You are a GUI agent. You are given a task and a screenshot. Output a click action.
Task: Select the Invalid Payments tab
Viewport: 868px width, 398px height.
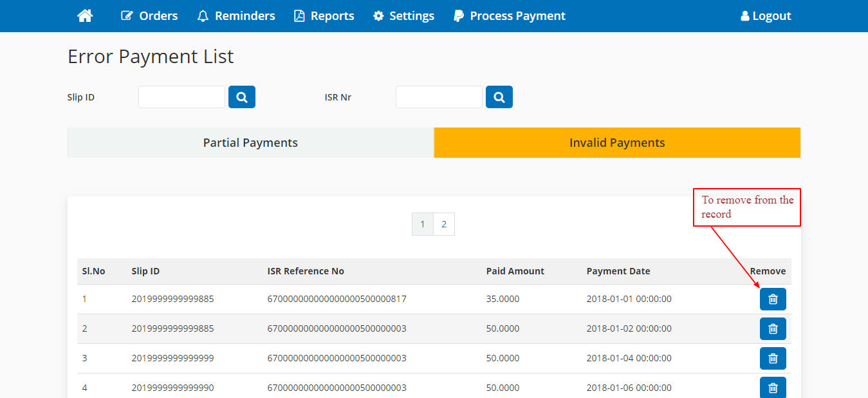click(x=617, y=143)
